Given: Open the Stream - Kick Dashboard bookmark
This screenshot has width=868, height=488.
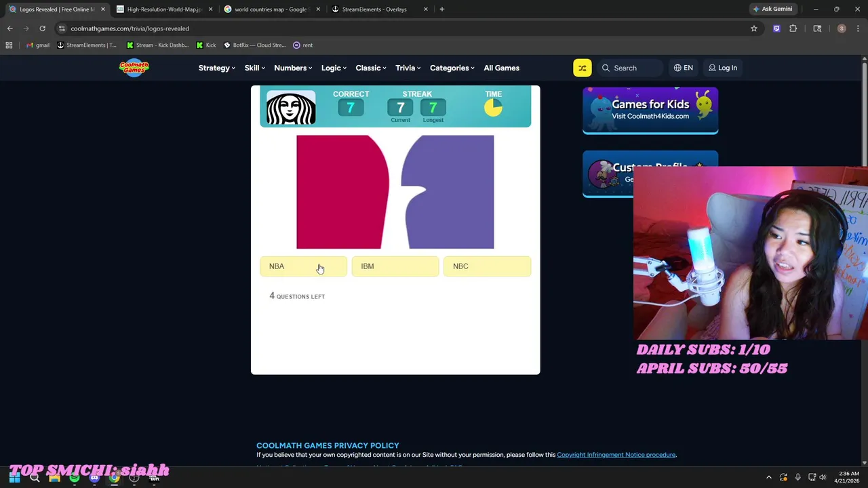Looking at the screenshot, I should point(157,45).
